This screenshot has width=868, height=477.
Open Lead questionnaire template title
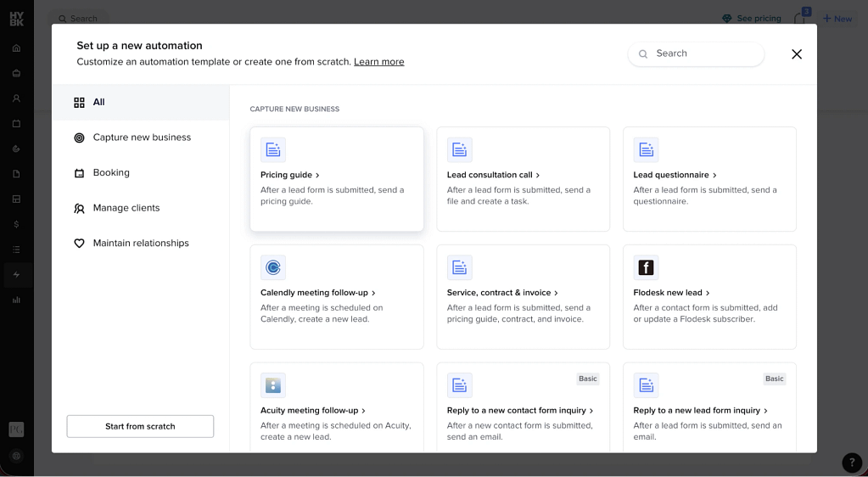675,175
